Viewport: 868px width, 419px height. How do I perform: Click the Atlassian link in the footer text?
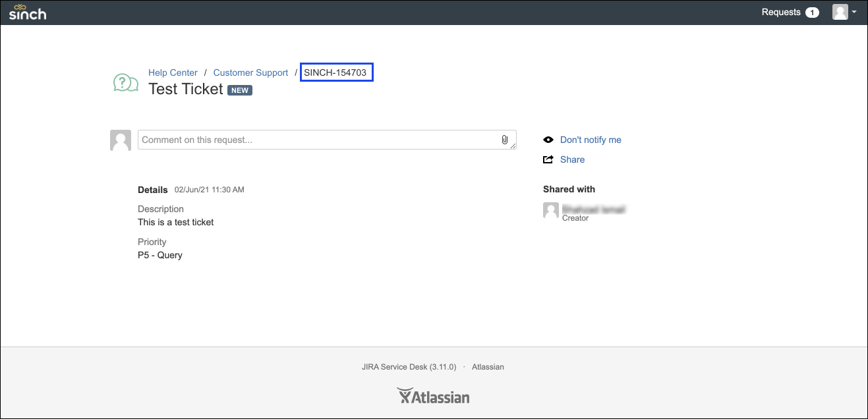pyautogui.click(x=488, y=366)
